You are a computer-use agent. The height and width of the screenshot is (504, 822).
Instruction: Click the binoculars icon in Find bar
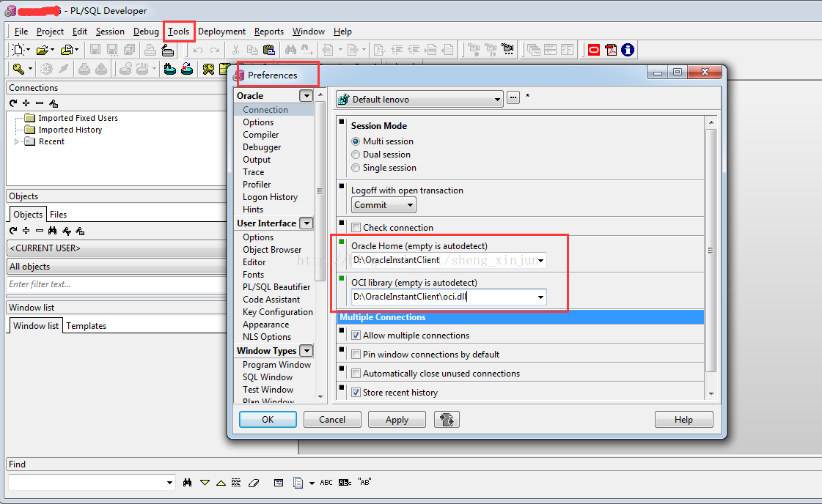(188, 483)
